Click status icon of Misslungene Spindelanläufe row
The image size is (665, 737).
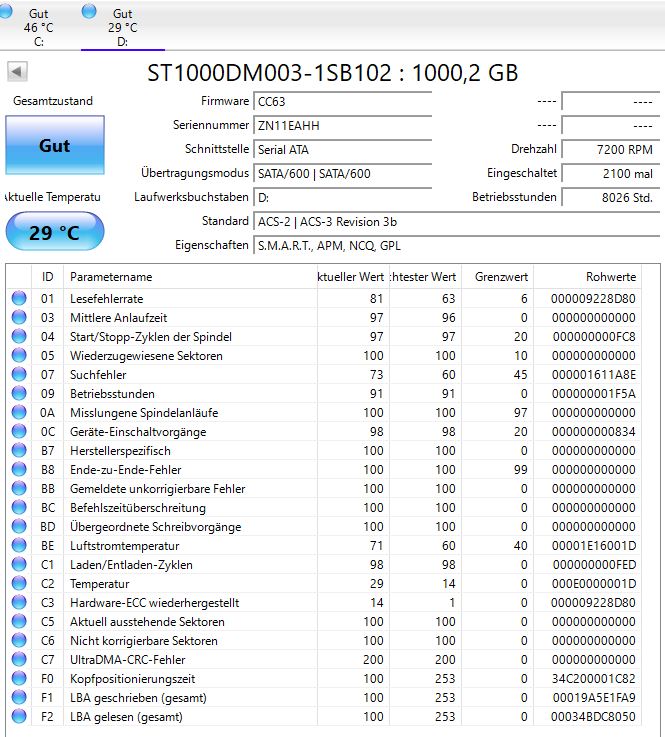19,412
